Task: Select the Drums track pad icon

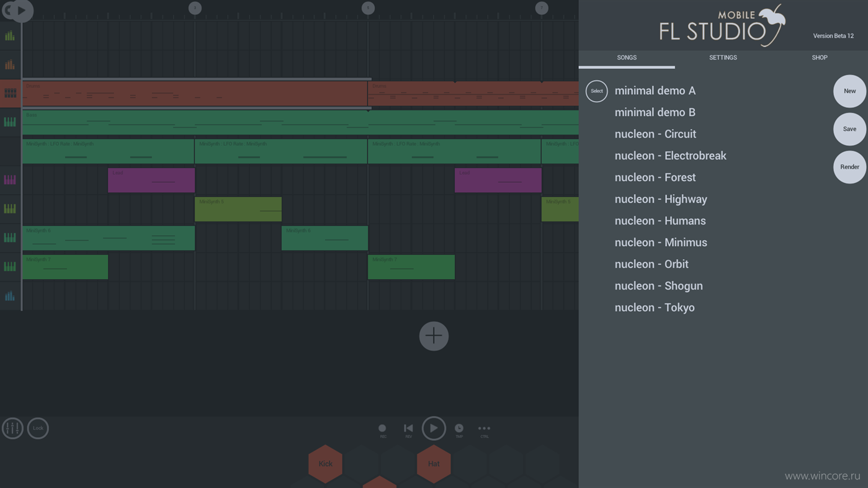Action: tap(10, 94)
